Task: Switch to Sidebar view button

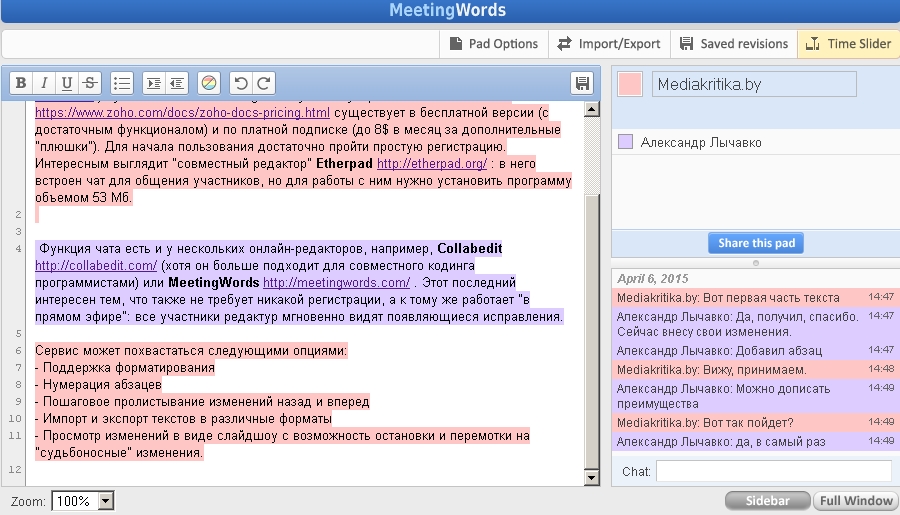Action: coord(767,501)
